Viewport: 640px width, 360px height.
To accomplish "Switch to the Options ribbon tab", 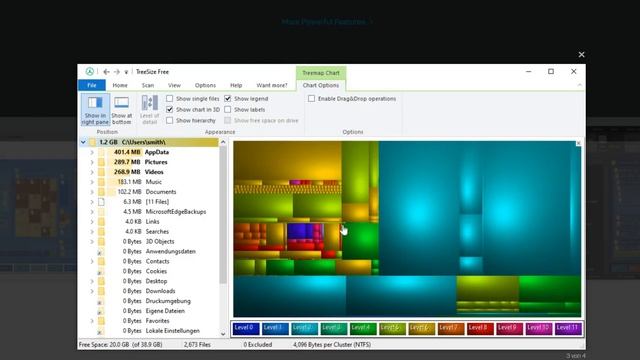I will [x=205, y=85].
